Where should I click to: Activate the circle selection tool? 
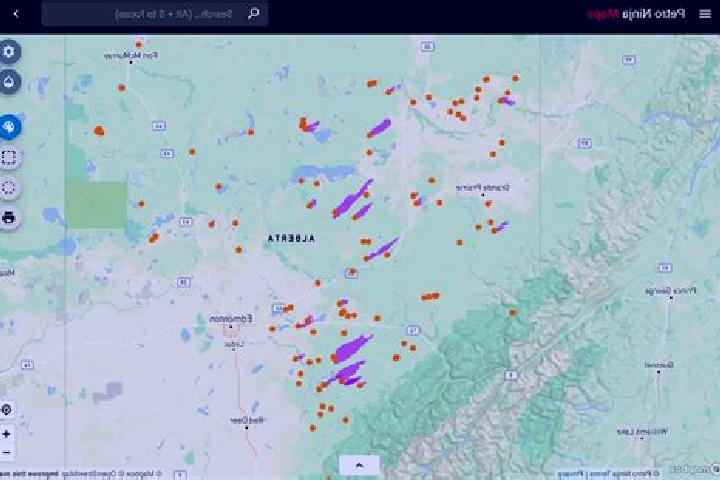coord(9,188)
